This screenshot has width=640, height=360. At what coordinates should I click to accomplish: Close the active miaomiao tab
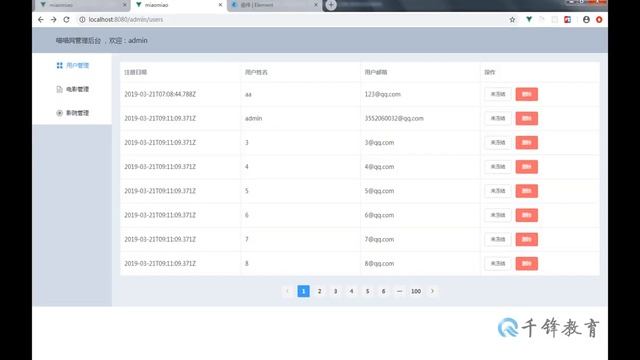pyautogui.click(x=220, y=5)
